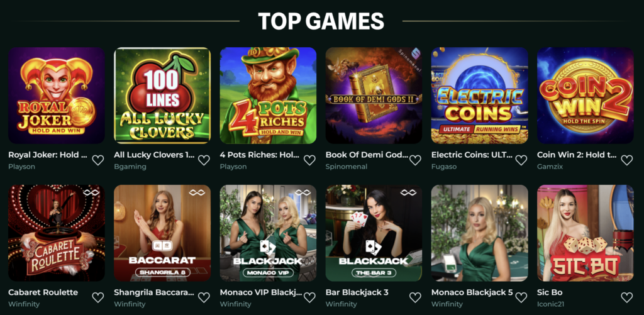Heart the Bar Blackjack 3 game

click(415, 297)
